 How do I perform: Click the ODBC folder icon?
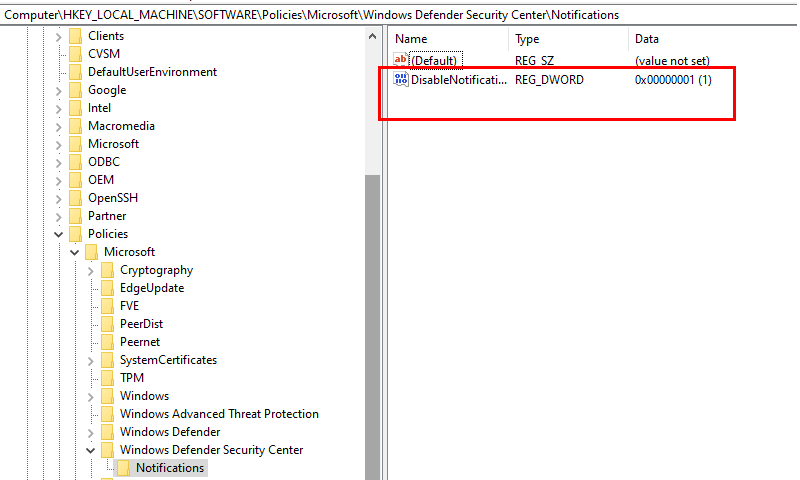[75, 162]
